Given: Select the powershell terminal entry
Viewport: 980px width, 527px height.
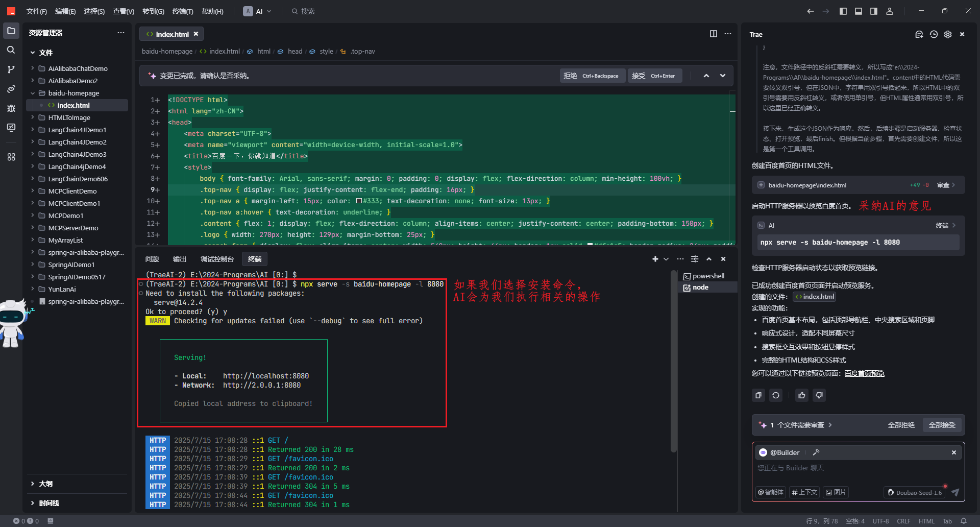Looking at the screenshot, I should [707, 276].
